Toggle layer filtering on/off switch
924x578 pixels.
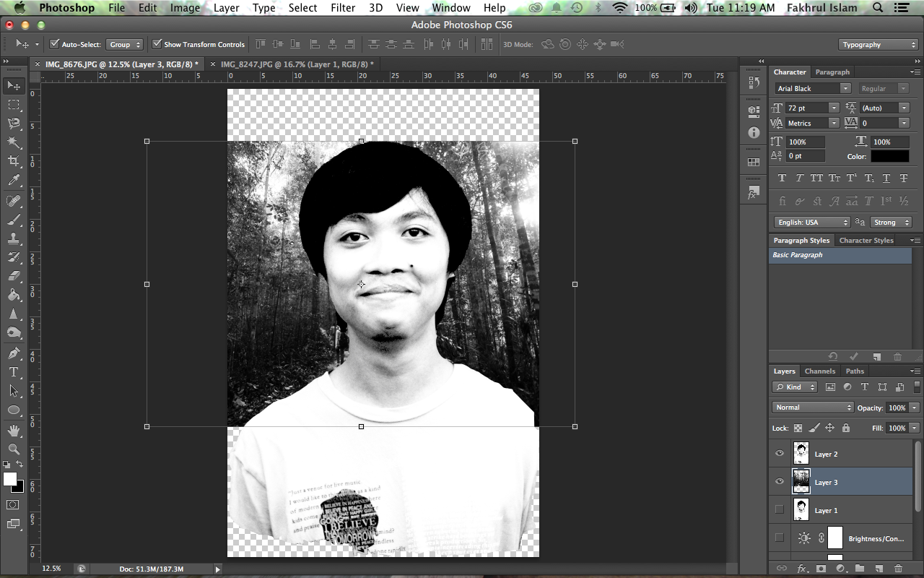[916, 387]
